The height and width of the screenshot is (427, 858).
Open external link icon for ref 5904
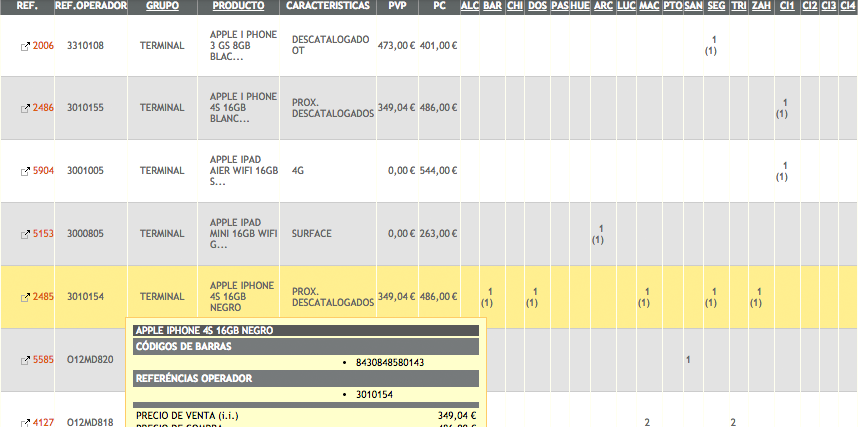(x=25, y=171)
